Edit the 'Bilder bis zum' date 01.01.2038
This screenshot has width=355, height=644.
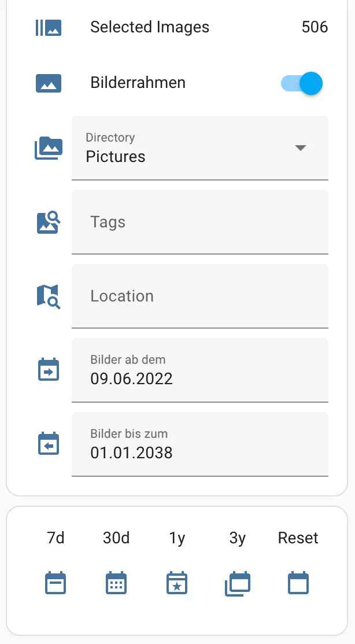click(x=200, y=444)
